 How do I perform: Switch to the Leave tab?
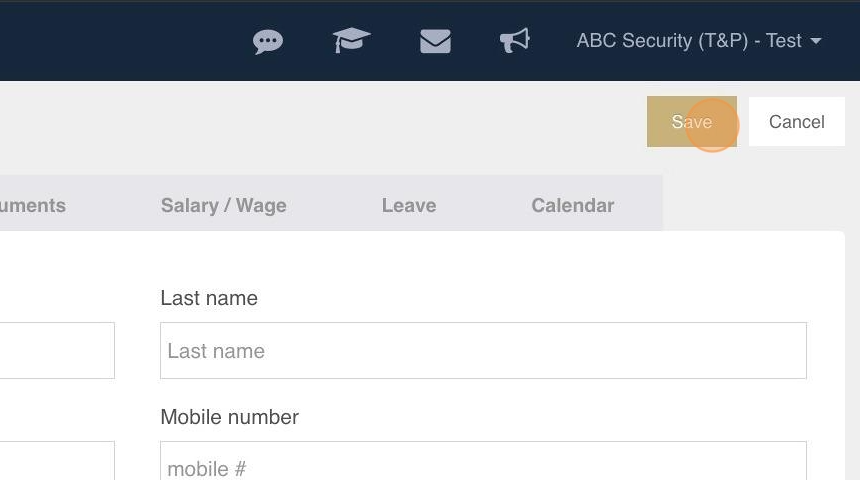click(x=409, y=205)
